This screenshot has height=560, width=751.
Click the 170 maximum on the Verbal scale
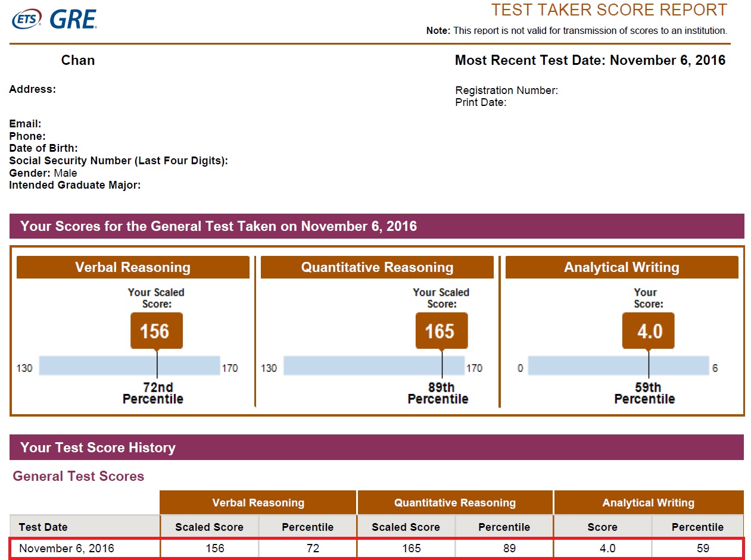(x=230, y=368)
